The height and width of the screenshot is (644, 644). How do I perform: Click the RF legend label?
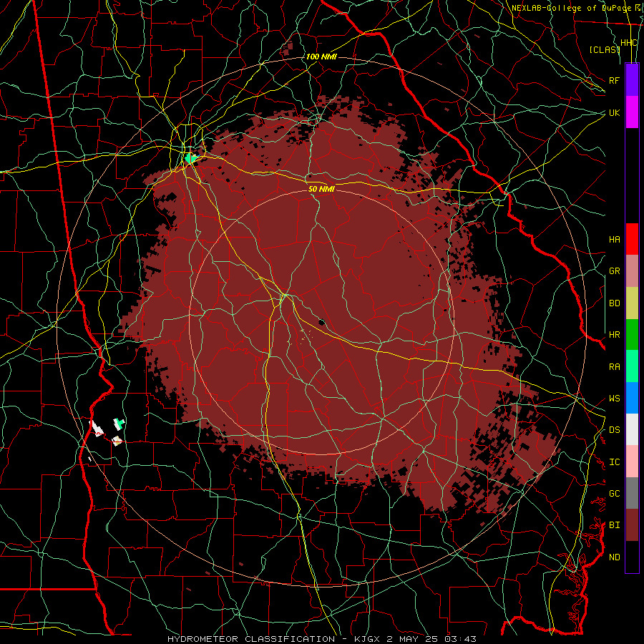coord(614,80)
